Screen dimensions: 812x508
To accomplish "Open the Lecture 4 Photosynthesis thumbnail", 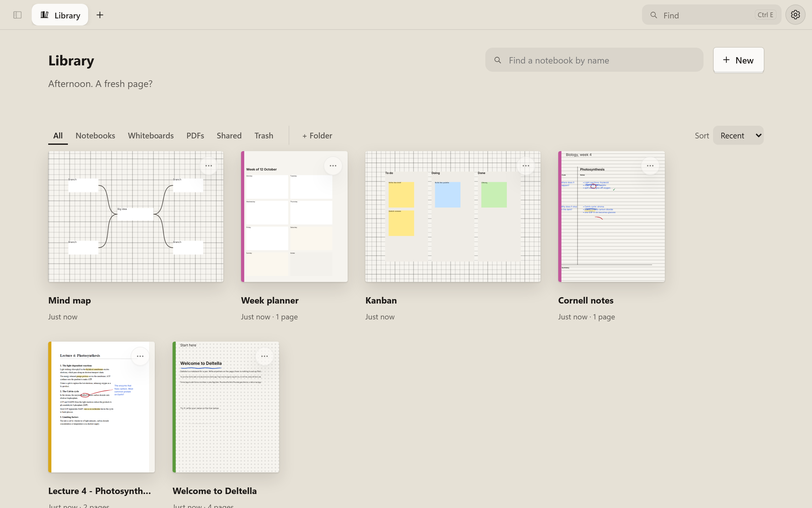I will tap(101, 407).
